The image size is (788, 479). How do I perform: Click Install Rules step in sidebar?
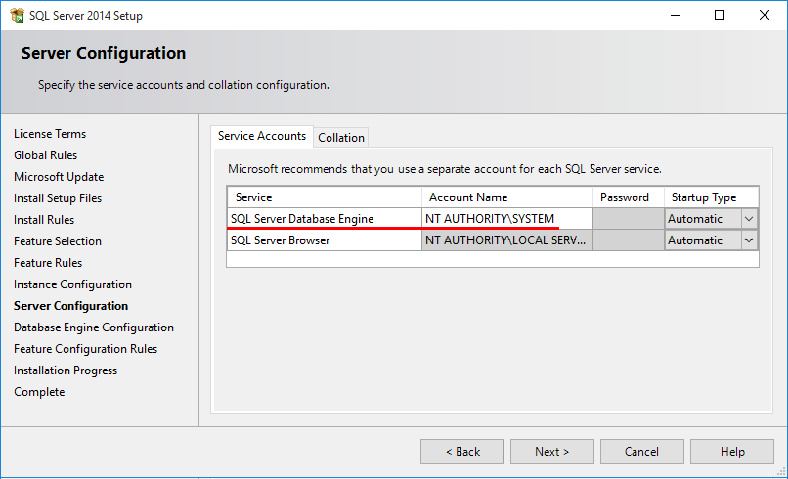44,220
